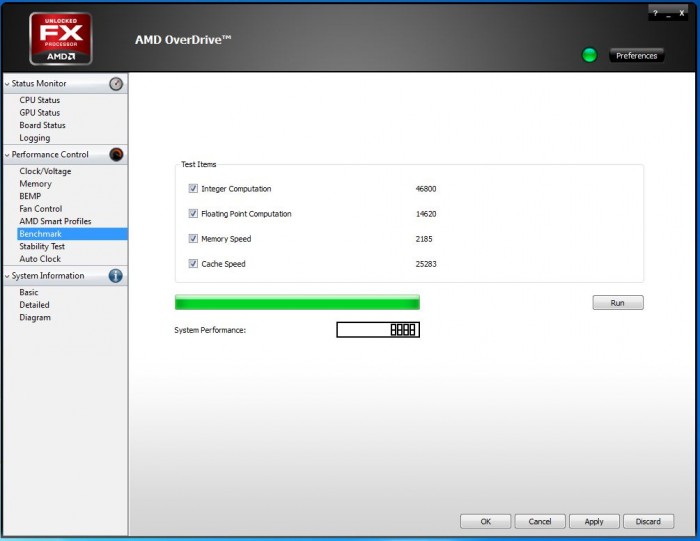Screen dimensions: 700x541
Task: Go to Clock/Voltage settings
Action: (x=45, y=171)
